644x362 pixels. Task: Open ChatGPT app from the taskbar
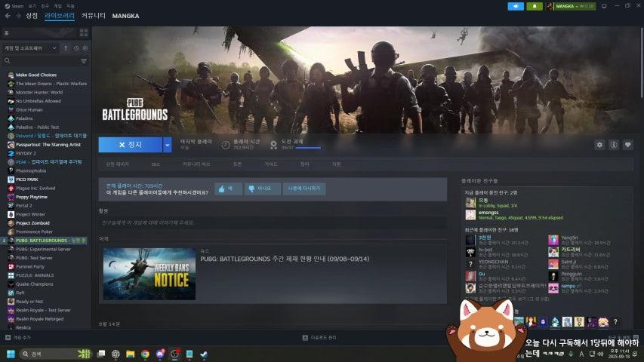tap(116, 354)
